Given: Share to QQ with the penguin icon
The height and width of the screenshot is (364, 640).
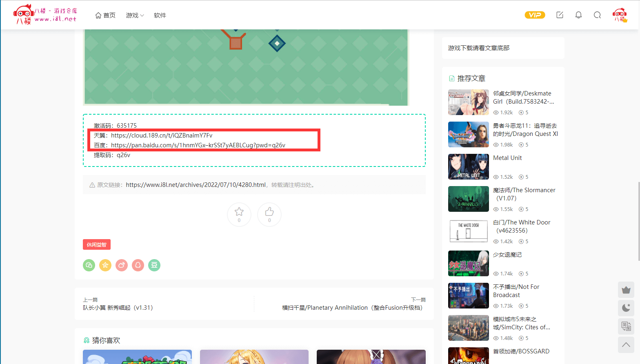Looking at the screenshot, I should click(x=138, y=265).
